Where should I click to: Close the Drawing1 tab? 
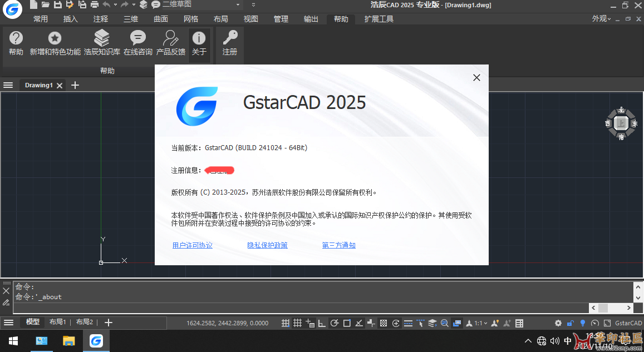[x=60, y=85]
